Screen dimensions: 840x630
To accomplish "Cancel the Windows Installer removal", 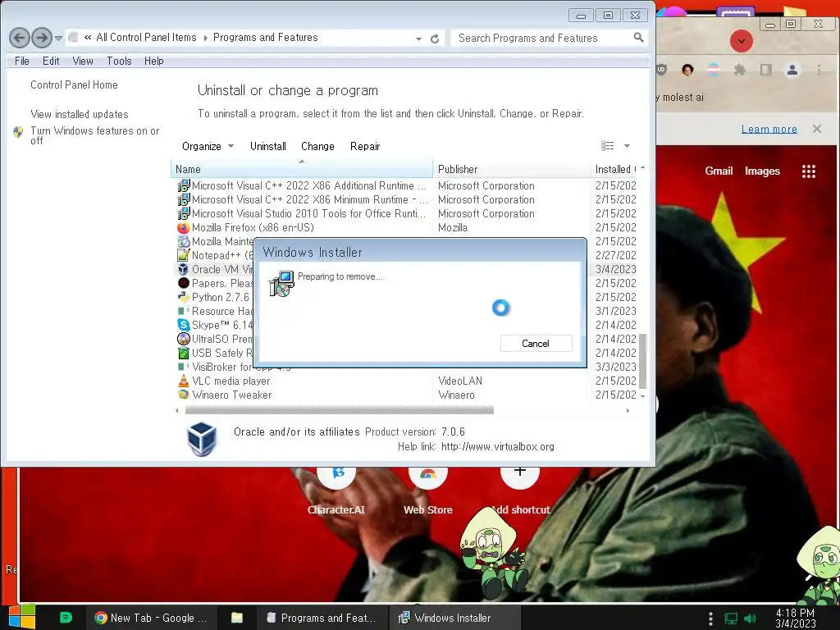I will (x=536, y=344).
